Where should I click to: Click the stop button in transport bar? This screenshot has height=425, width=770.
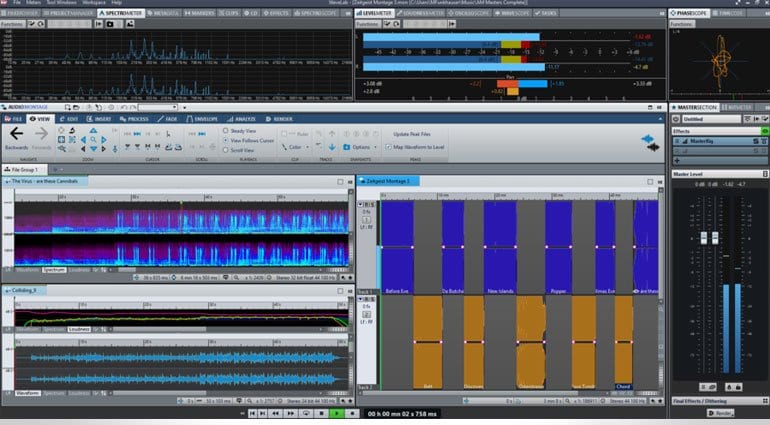(x=322, y=414)
